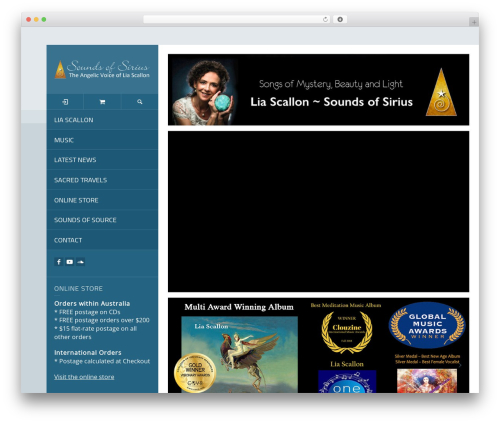
Task: Click the login icon in sidebar
Action: 65,102
